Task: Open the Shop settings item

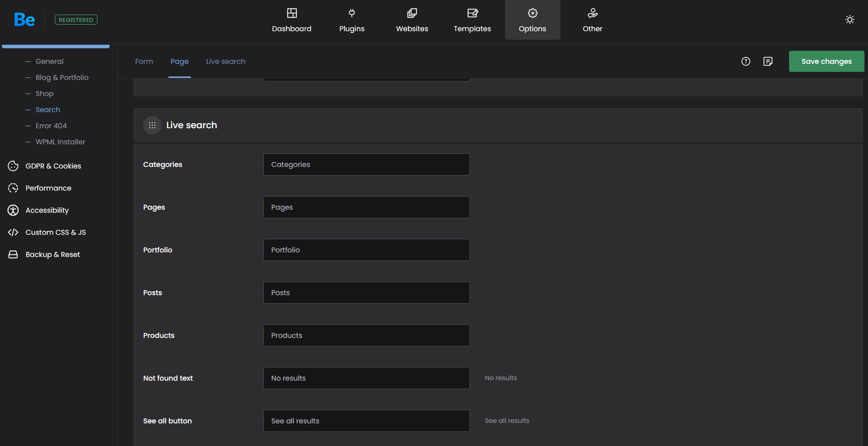Action: point(44,94)
